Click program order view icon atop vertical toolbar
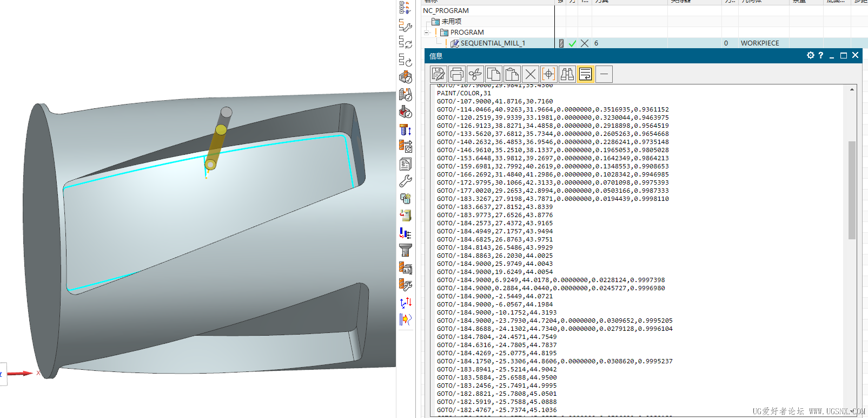 click(x=405, y=8)
